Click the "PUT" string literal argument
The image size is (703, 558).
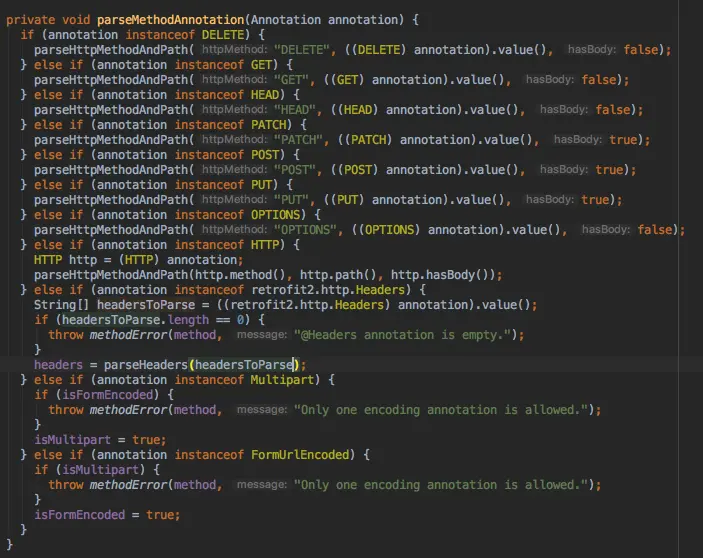click(291, 200)
